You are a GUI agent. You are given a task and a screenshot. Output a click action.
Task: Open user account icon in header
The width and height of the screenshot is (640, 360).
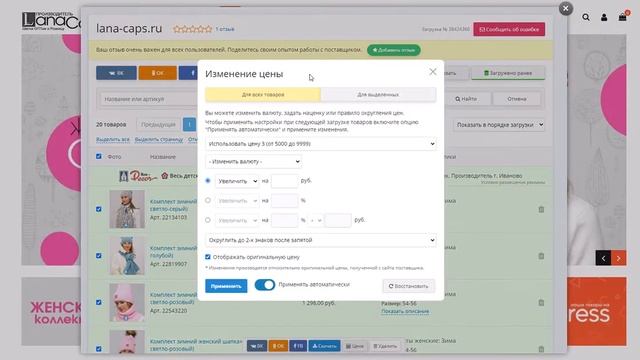[604, 17]
